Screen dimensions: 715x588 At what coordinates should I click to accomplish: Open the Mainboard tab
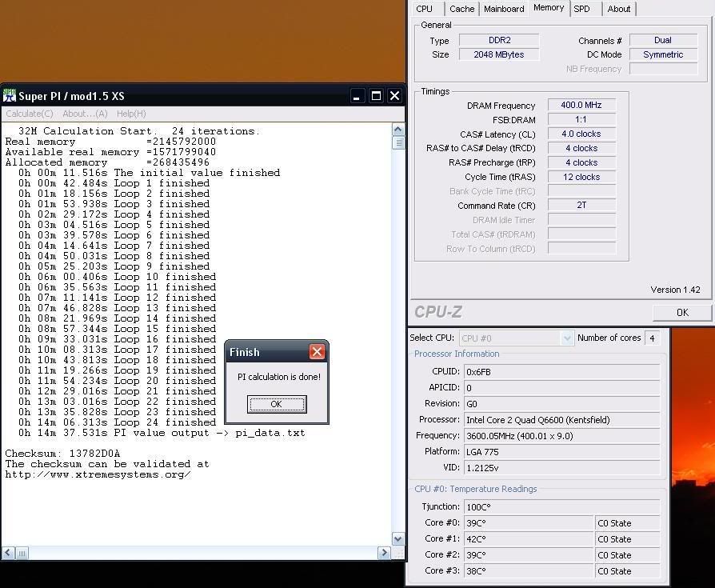point(504,9)
